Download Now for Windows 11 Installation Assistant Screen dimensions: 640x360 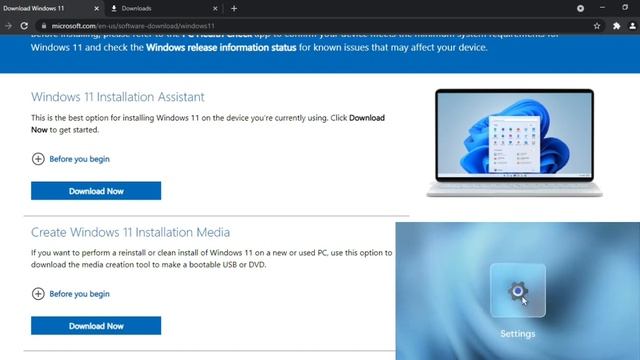tap(96, 191)
